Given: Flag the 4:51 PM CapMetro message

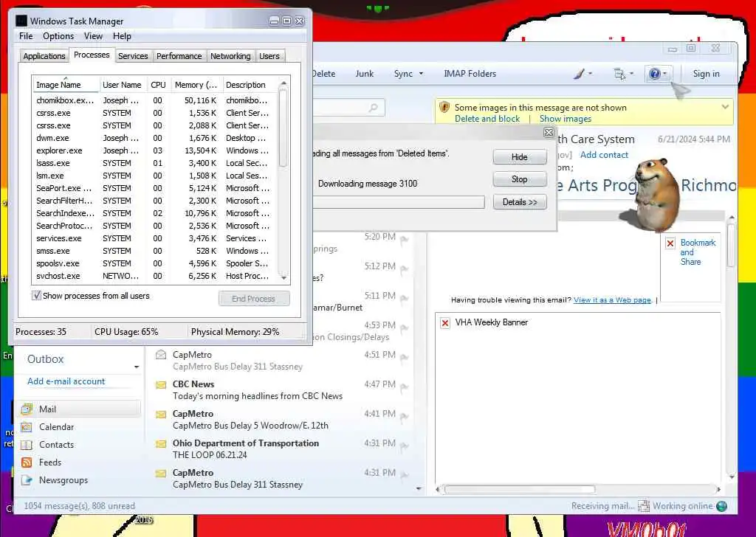Looking at the screenshot, I should click(405, 357).
